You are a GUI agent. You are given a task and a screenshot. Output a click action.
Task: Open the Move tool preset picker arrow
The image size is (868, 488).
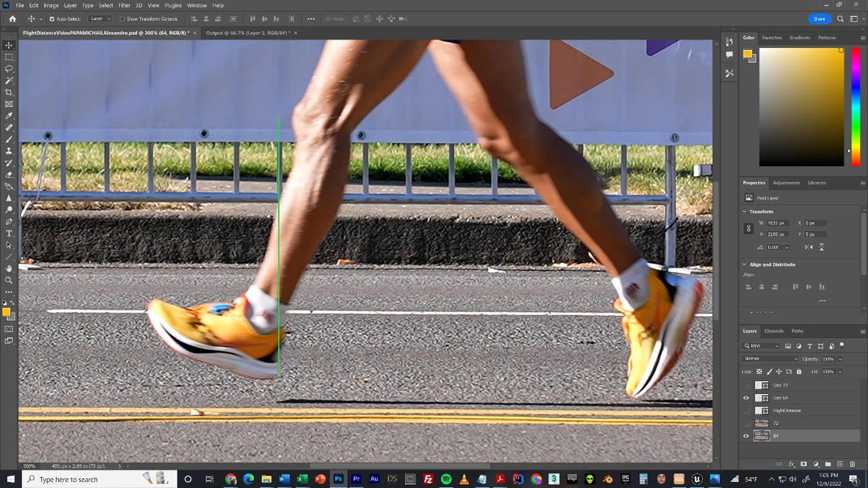pos(41,19)
